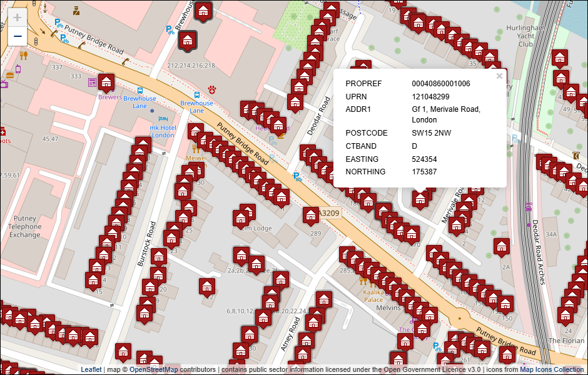Viewport: 588px width, 375px height.
Task: Select the house marker above The Florian
Action: click(x=566, y=314)
